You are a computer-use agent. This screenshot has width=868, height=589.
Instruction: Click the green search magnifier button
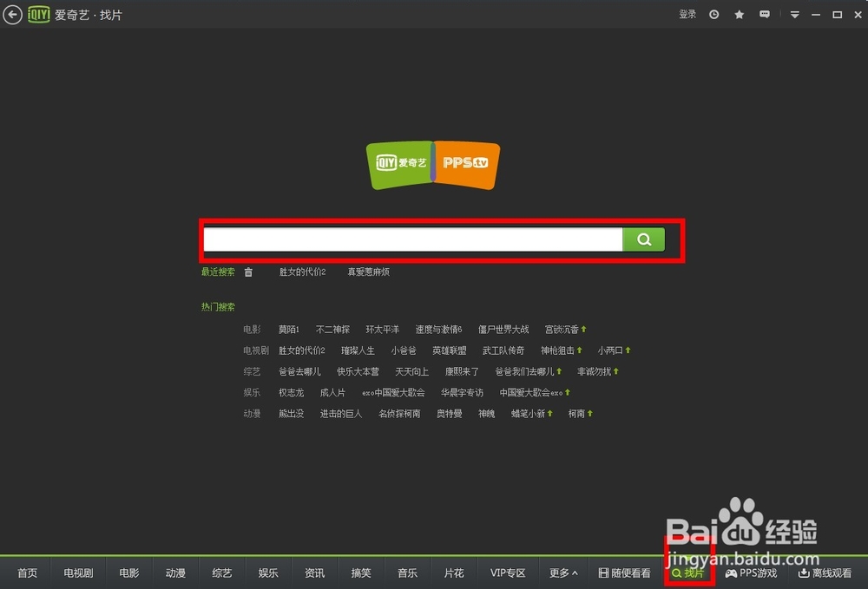pos(644,239)
